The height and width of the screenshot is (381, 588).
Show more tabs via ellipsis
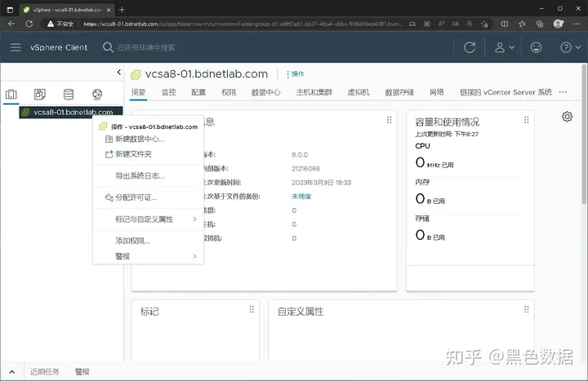pyautogui.click(x=563, y=92)
